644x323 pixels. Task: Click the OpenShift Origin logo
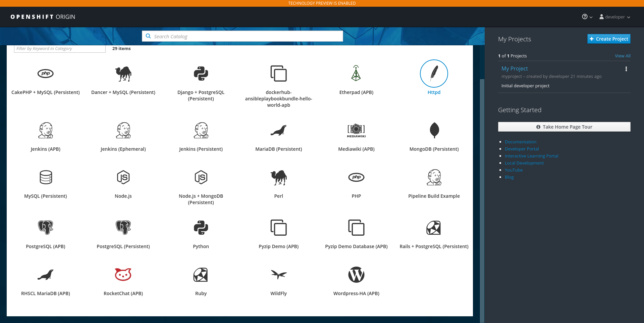tap(43, 17)
